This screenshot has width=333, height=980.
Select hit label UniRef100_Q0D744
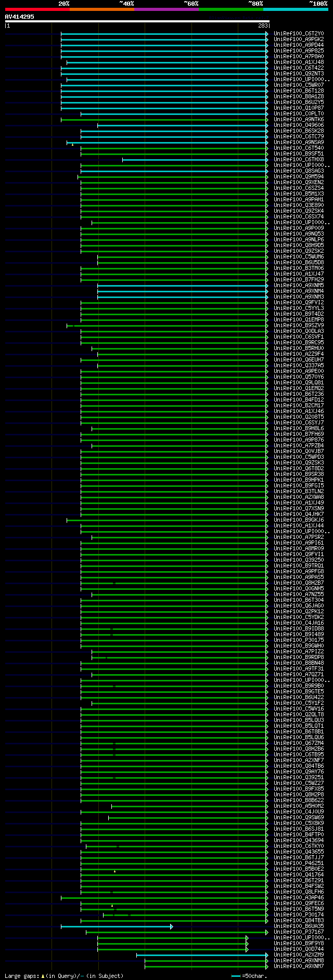[299, 949]
